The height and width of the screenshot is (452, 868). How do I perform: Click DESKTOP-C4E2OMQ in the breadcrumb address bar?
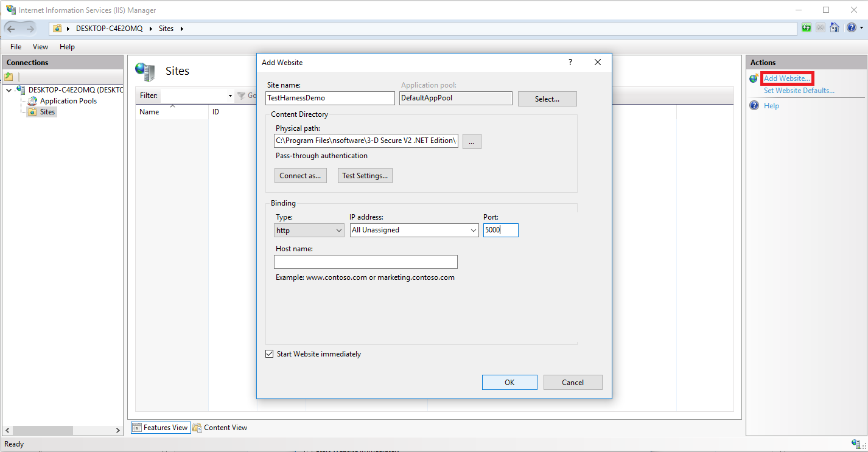[109, 29]
